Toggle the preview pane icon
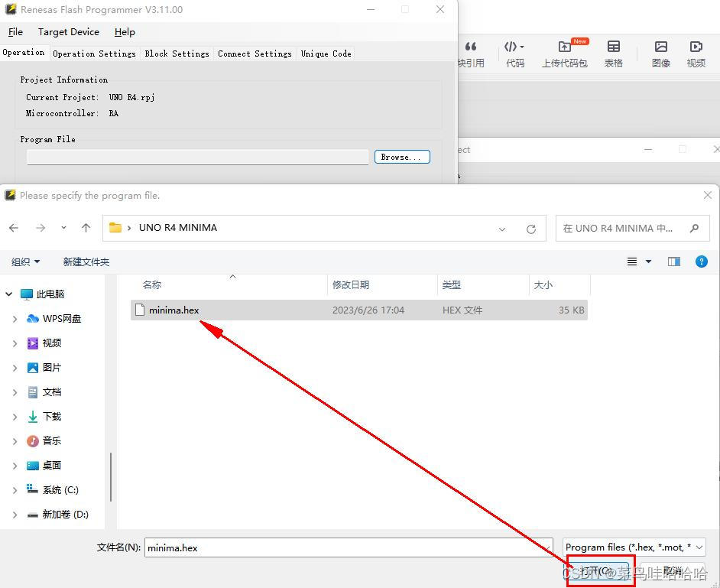This screenshot has height=588, width=720. (673, 262)
